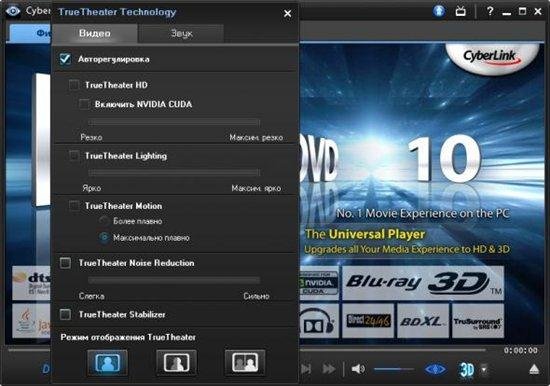Toggle TrueTheater eye icon in player bar
Screen dimensions: 550x386
coord(435,369)
